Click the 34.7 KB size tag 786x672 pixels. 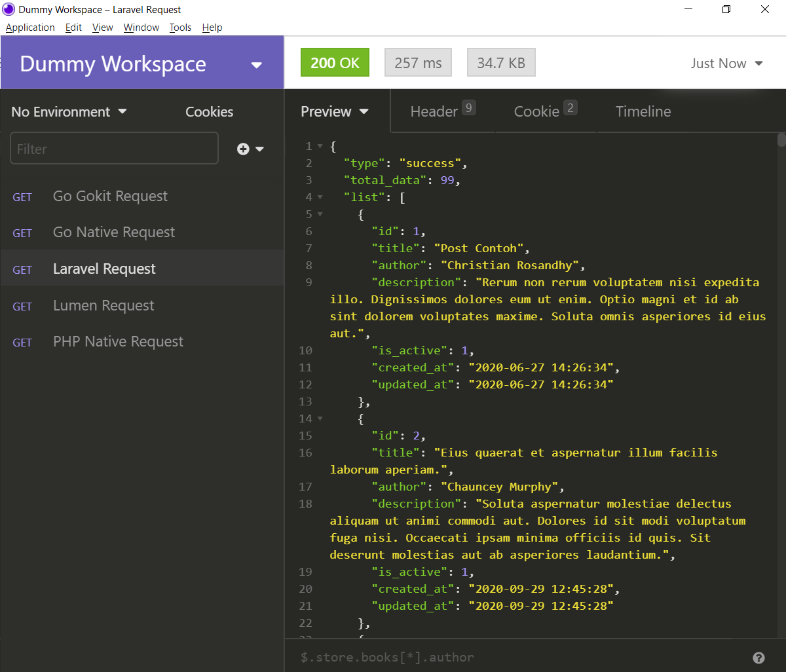pyautogui.click(x=501, y=63)
